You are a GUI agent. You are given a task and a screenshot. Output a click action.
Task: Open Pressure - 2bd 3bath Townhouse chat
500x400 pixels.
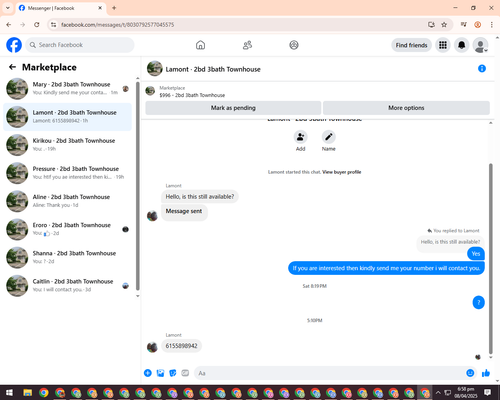67,173
